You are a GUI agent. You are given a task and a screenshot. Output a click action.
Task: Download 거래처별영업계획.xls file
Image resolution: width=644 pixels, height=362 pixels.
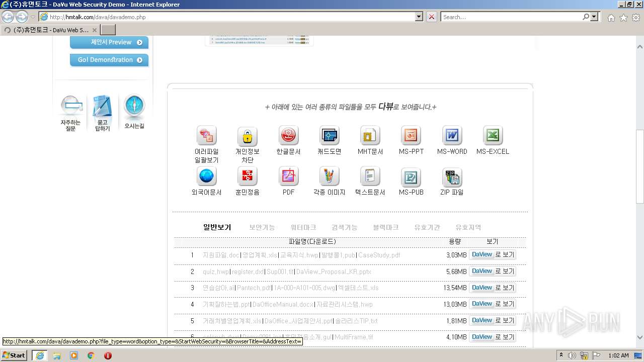pyautogui.click(x=232, y=321)
